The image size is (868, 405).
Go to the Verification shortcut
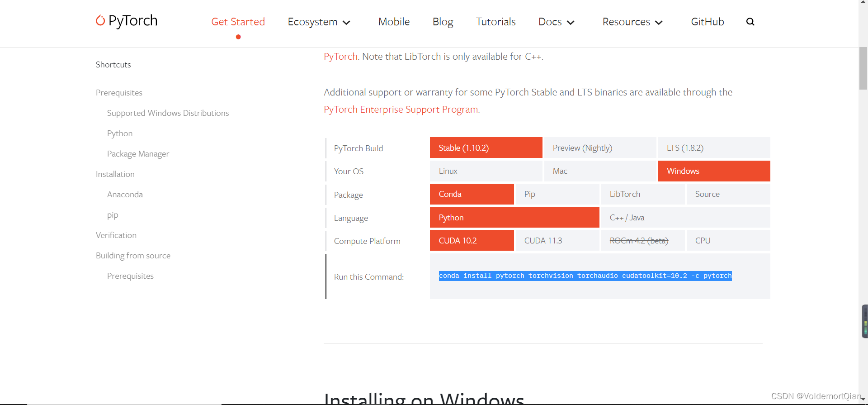click(x=116, y=235)
